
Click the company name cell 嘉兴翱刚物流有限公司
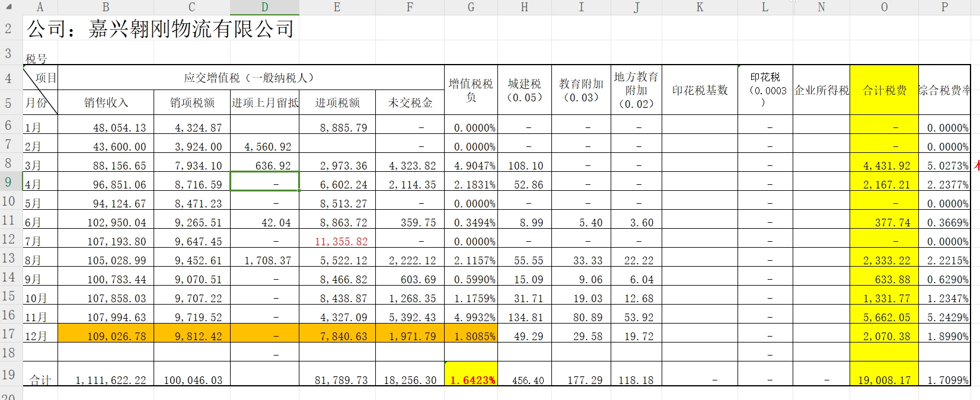point(161,29)
